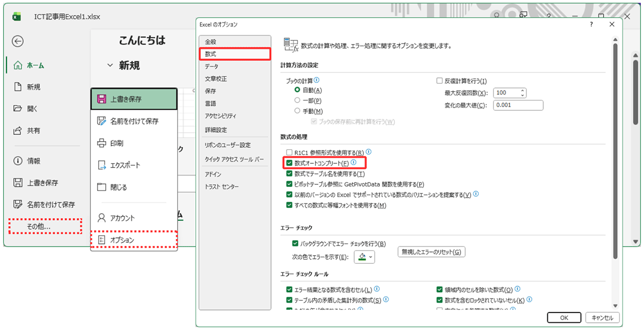Image resolution: width=644 pixels, height=333 pixels.
Task: Click the back arrow icon in backstage
Action: pyautogui.click(x=18, y=41)
